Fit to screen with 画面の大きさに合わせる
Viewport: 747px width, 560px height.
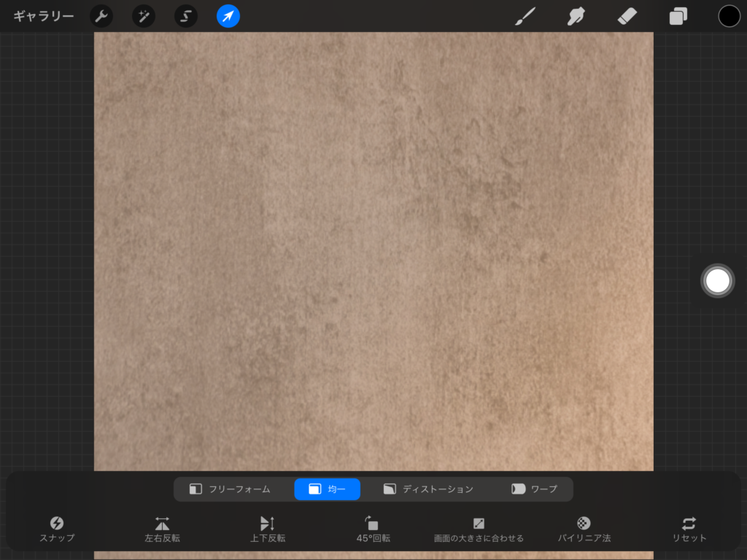pos(479,529)
